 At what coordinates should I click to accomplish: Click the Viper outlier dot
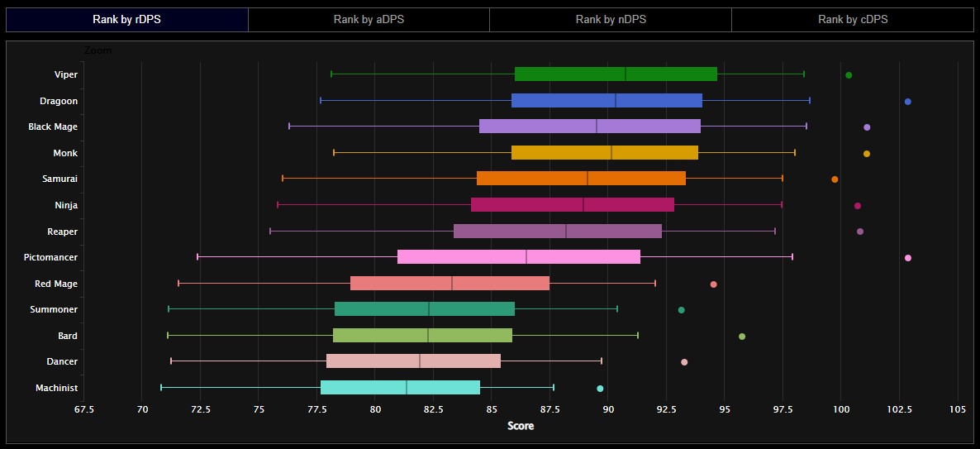(x=849, y=75)
